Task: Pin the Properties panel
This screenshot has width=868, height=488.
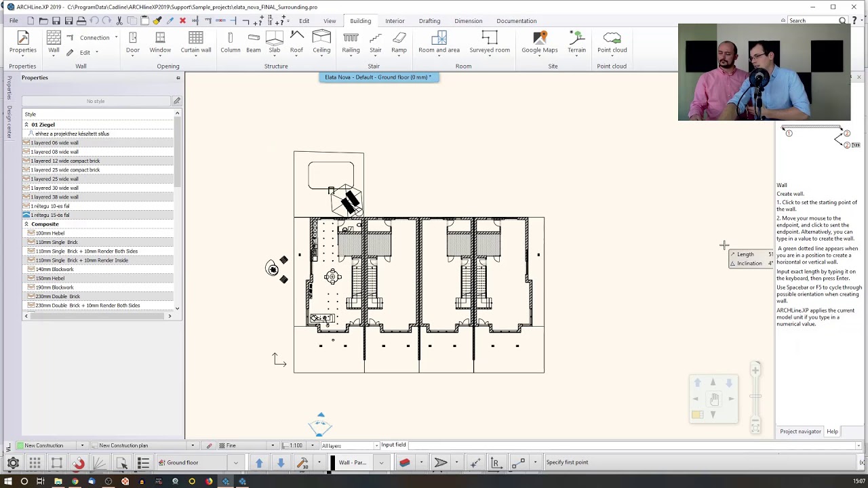Action: point(178,78)
